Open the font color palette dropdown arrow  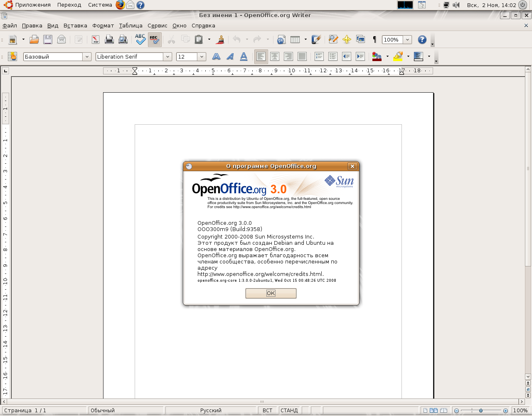point(387,57)
